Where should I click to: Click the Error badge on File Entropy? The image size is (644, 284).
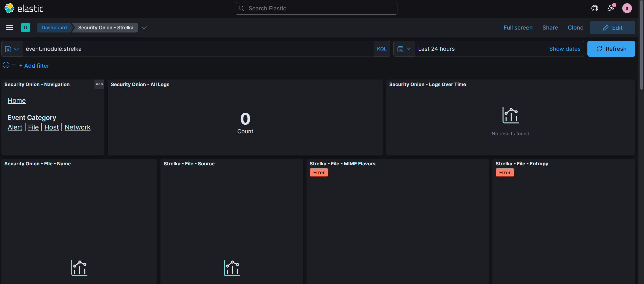point(505,172)
